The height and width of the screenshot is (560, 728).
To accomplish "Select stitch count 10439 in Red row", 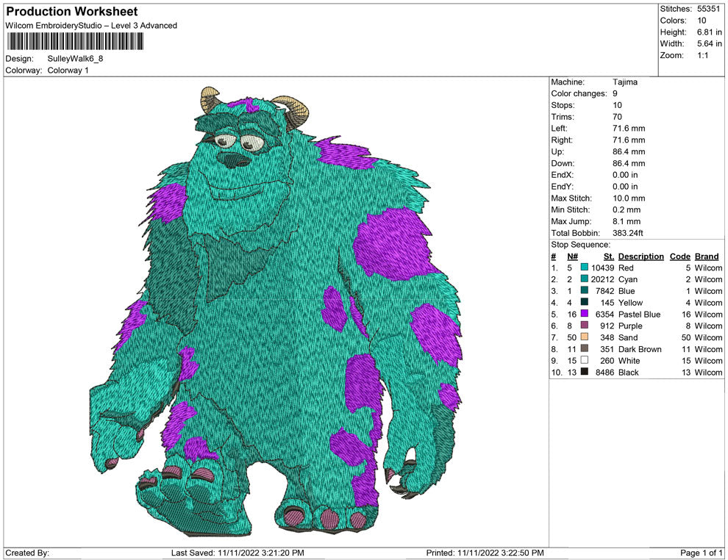I will [602, 268].
